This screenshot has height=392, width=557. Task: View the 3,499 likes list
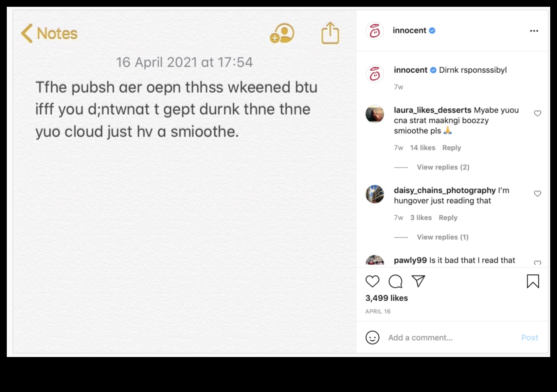tap(387, 298)
